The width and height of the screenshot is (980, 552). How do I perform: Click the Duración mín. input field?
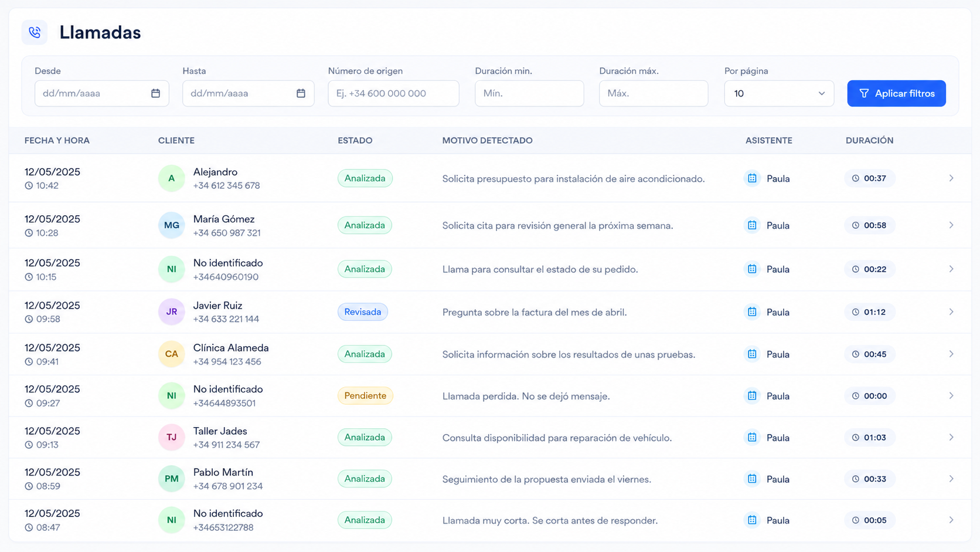pos(529,93)
